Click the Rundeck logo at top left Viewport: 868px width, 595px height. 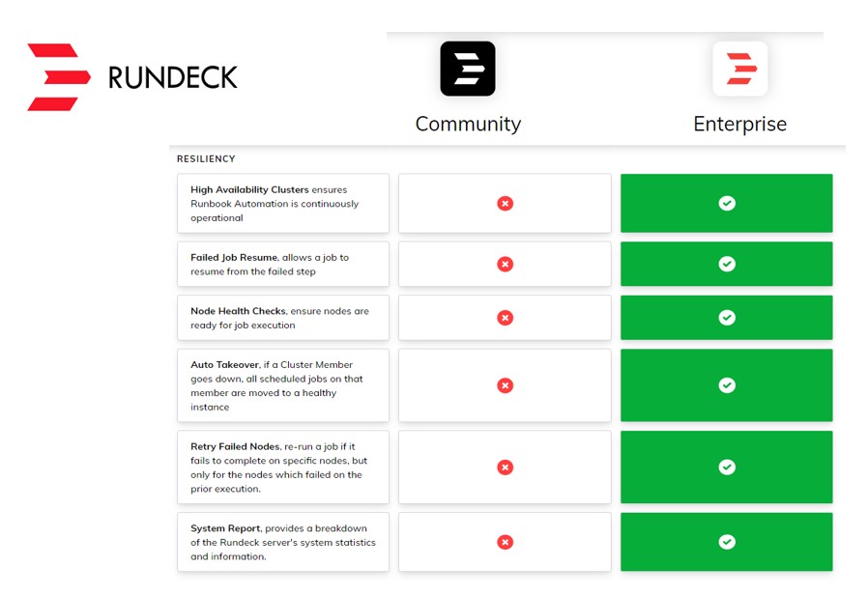[132, 77]
